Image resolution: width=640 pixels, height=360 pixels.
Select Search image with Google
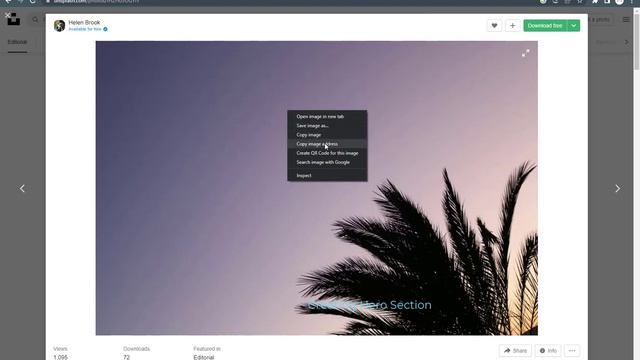pos(327,162)
